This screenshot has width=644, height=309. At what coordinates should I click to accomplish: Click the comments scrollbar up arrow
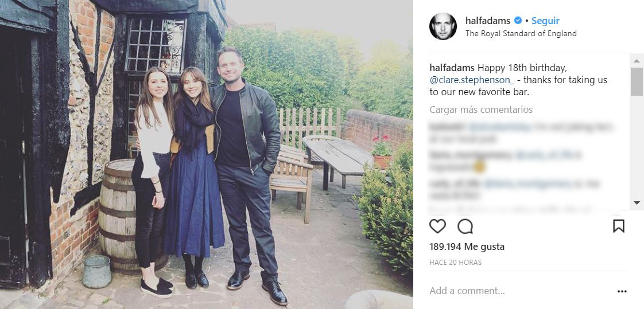coord(637,60)
